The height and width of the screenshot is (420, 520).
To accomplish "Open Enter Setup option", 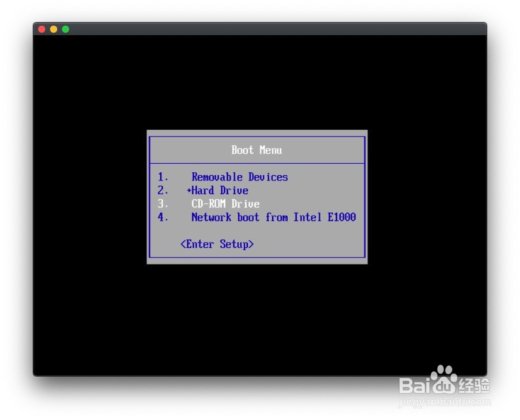I will tap(217, 244).
